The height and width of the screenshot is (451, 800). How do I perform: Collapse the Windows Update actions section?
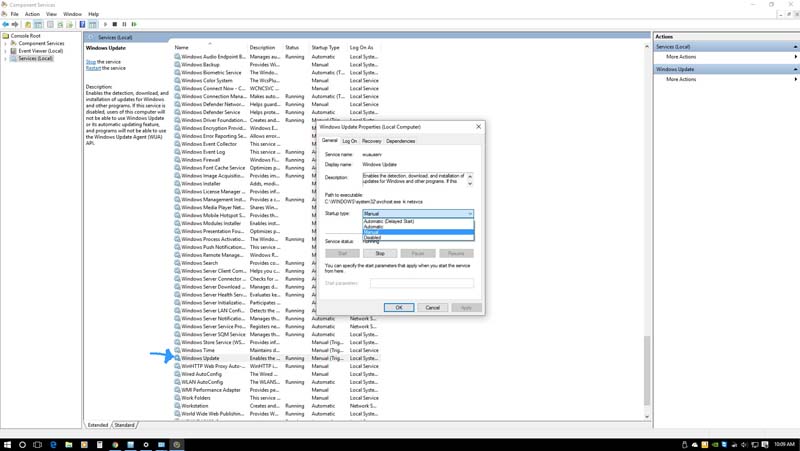795,69
